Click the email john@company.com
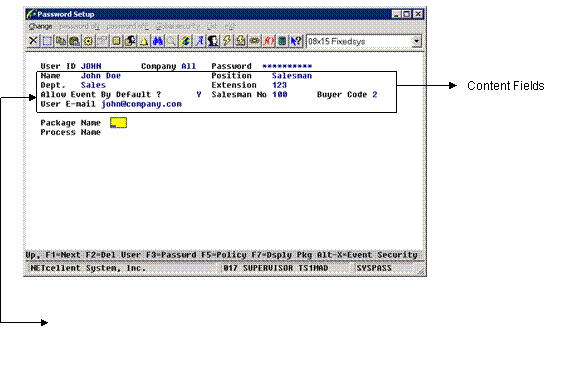The height and width of the screenshot is (384, 565). pyautogui.click(x=141, y=104)
